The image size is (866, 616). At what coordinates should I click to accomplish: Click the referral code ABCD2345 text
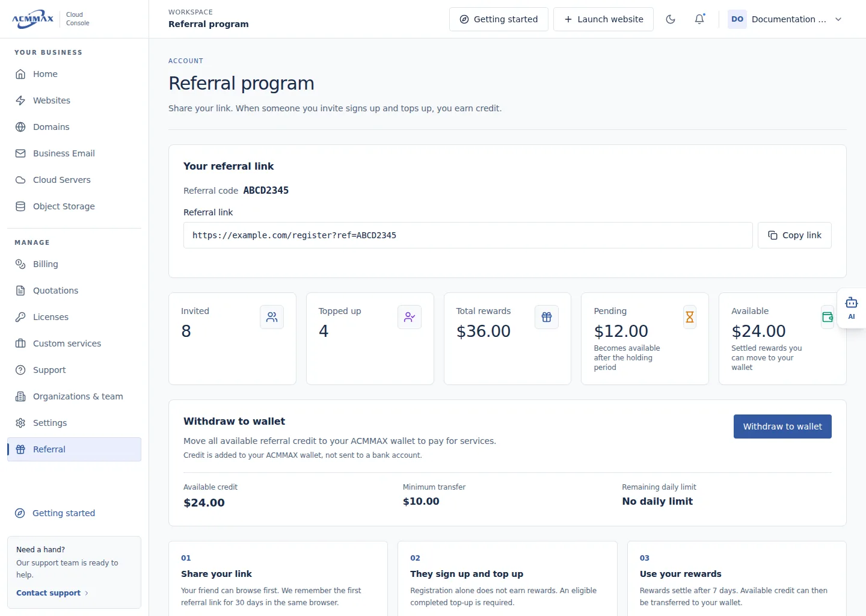pos(266,191)
